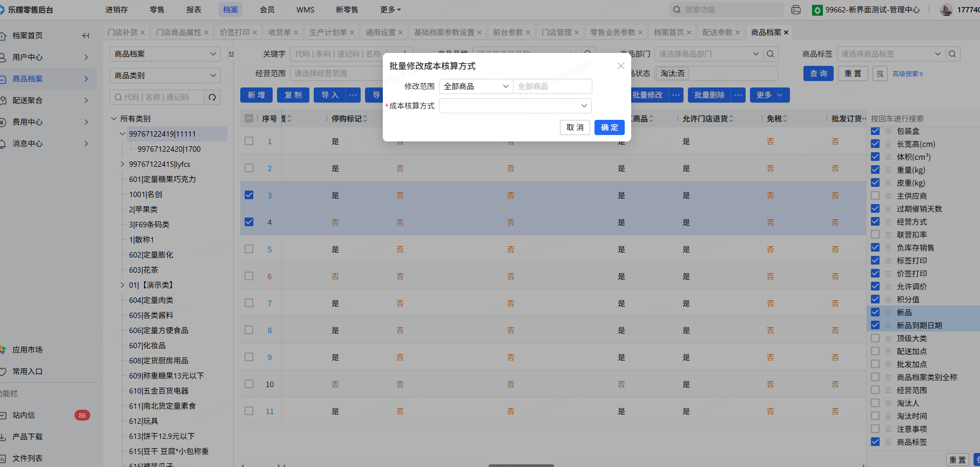Enable the 联营扣率 column checkbox

coord(875,235)
